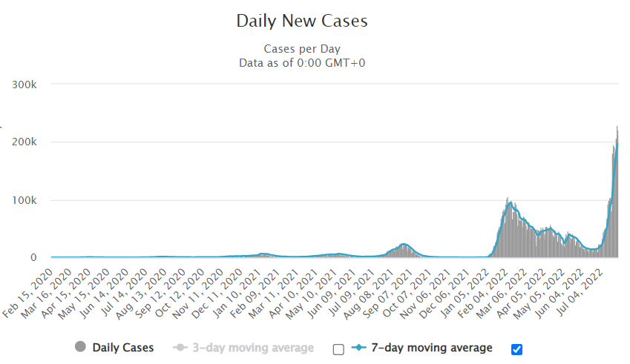630x364 pixels.
Task: Click the 3-day moving average legend text
Action: 253,347
